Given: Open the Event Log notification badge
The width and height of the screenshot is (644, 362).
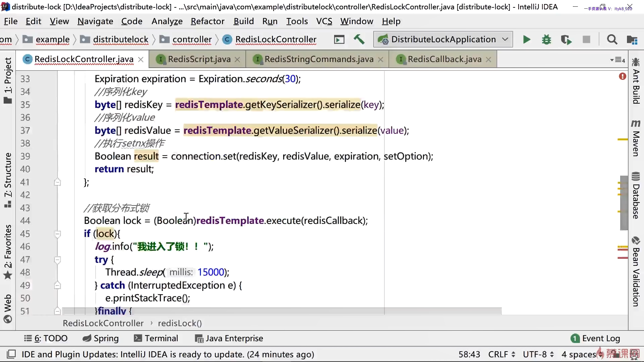Looking at the screenshot, I should [x=575, y=339].
